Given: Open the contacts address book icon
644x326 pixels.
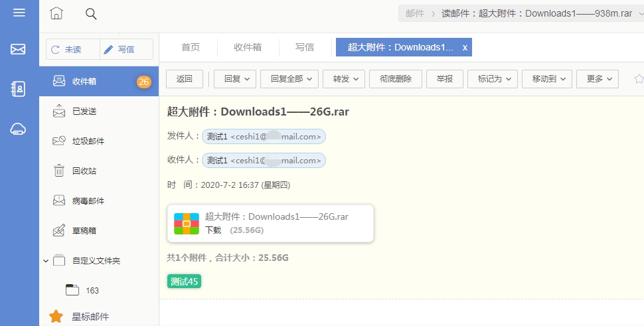Looking at the screenshot, I should click(19, 89).
